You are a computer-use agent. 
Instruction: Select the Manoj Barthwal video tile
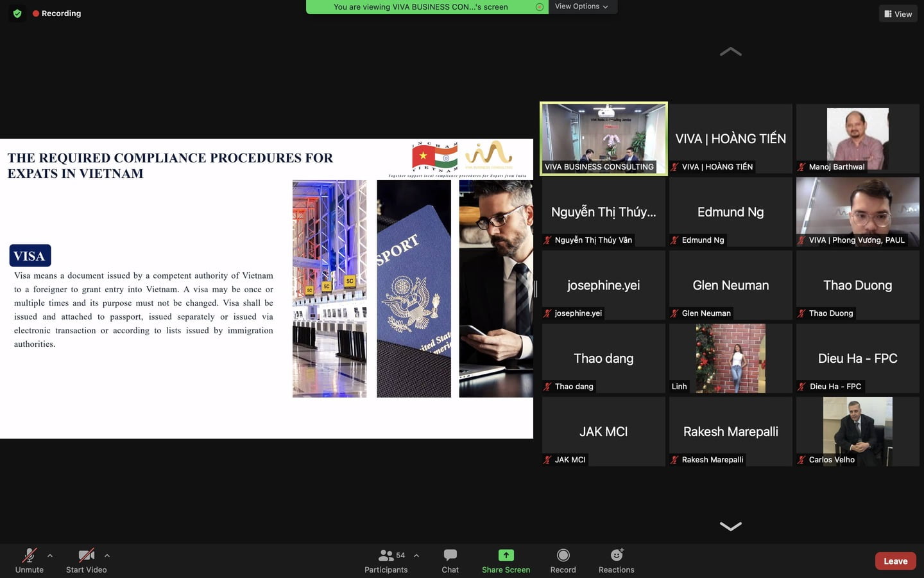coord(858,139)
